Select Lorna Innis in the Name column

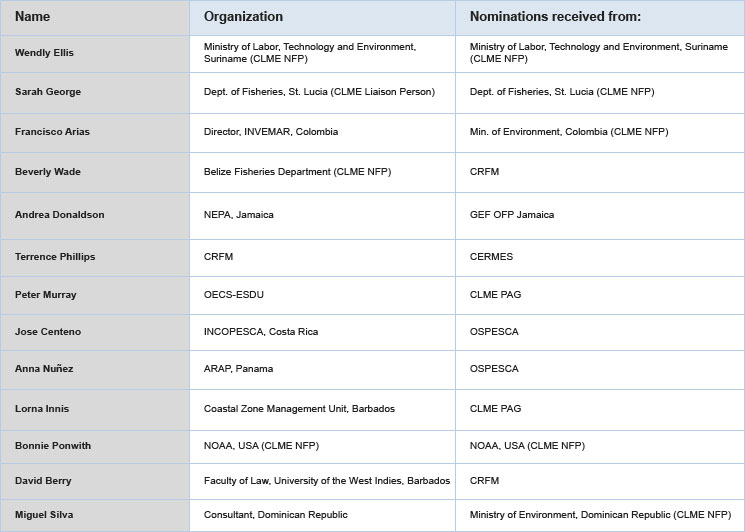coord(42,409)
